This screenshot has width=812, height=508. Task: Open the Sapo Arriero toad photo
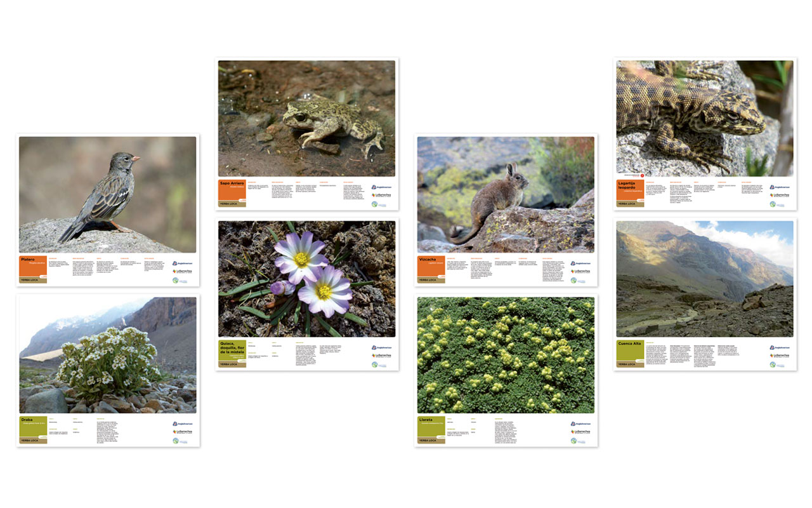307,119
